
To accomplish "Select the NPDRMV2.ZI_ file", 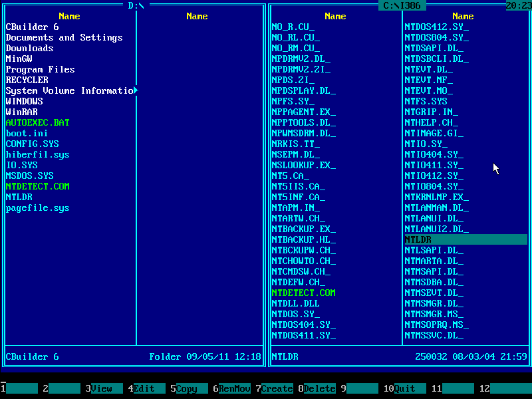I will [x=301, y=69].
